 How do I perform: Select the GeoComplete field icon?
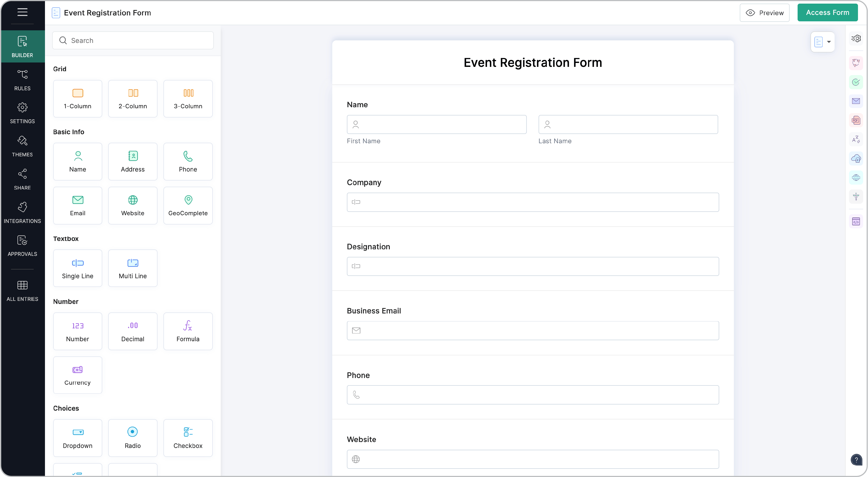click(188, 205)
